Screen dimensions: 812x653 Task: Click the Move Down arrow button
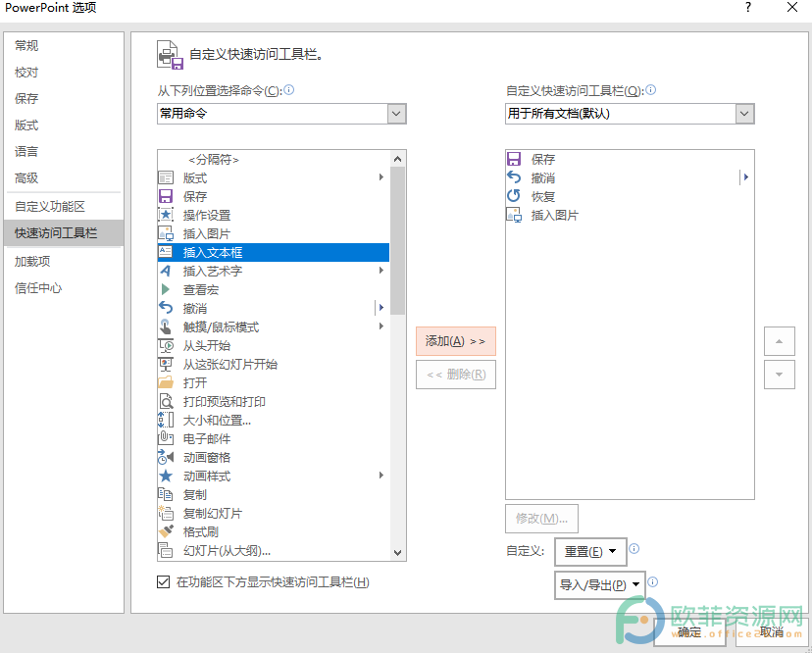[780, 375]
